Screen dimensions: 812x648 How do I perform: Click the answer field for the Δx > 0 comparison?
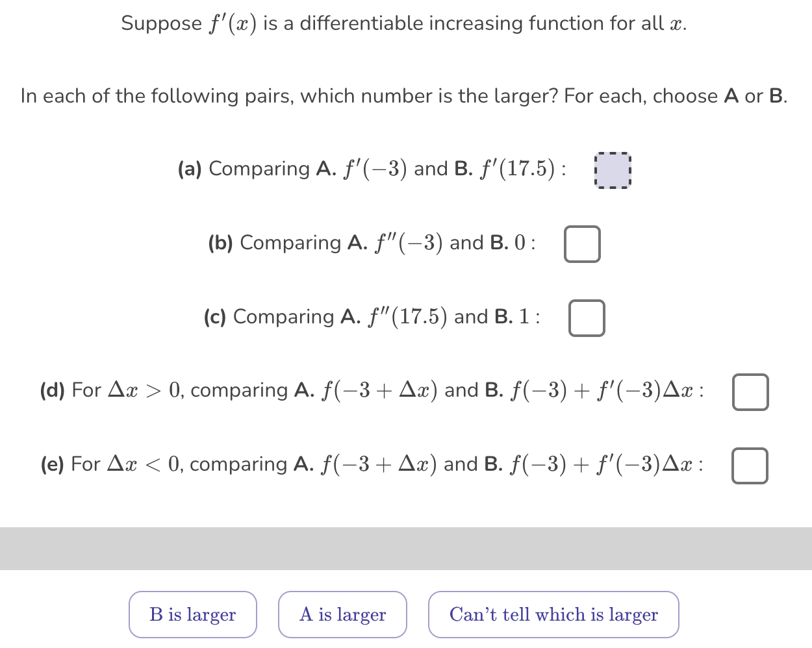pos(750,392)
